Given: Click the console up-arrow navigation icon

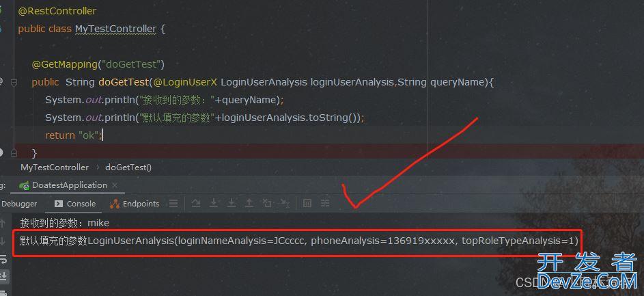Looking at the screenshot, I should [x=3, y=223].
